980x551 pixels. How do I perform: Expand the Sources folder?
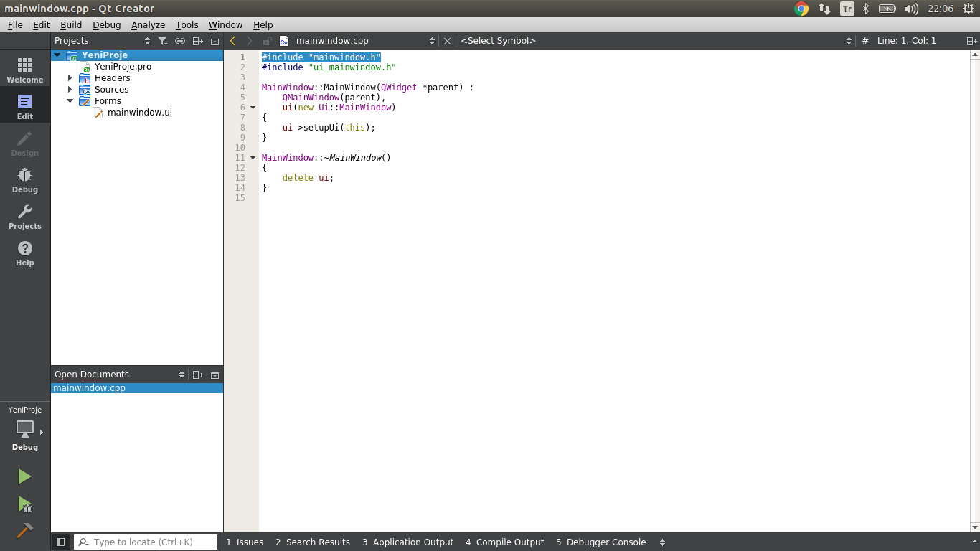[x=70, y=90]
